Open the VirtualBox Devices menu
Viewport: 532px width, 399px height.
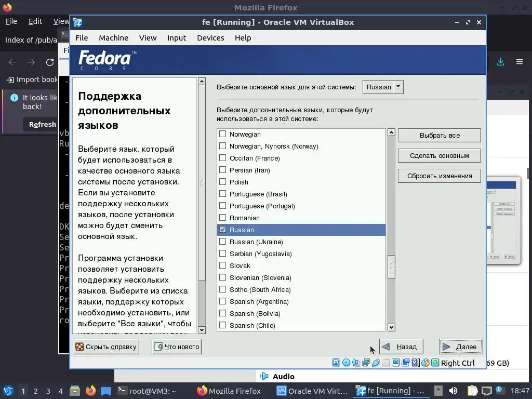[211, 38]
